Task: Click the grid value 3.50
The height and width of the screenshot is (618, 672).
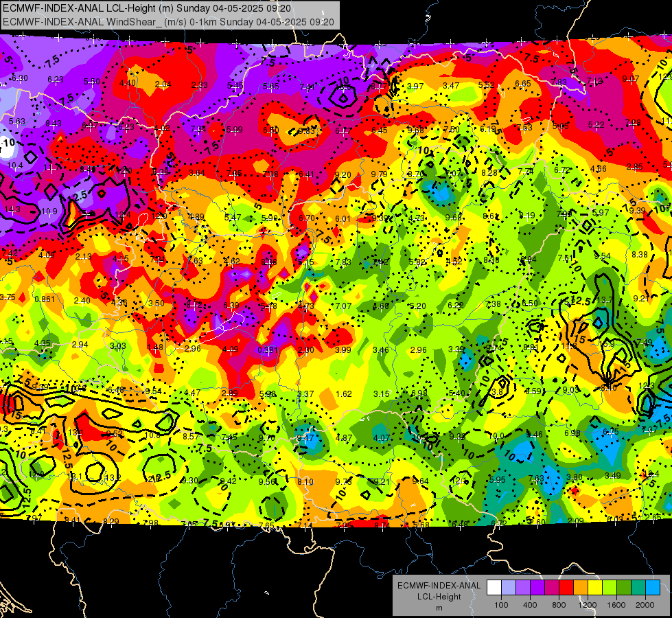Action: [157, 304]
